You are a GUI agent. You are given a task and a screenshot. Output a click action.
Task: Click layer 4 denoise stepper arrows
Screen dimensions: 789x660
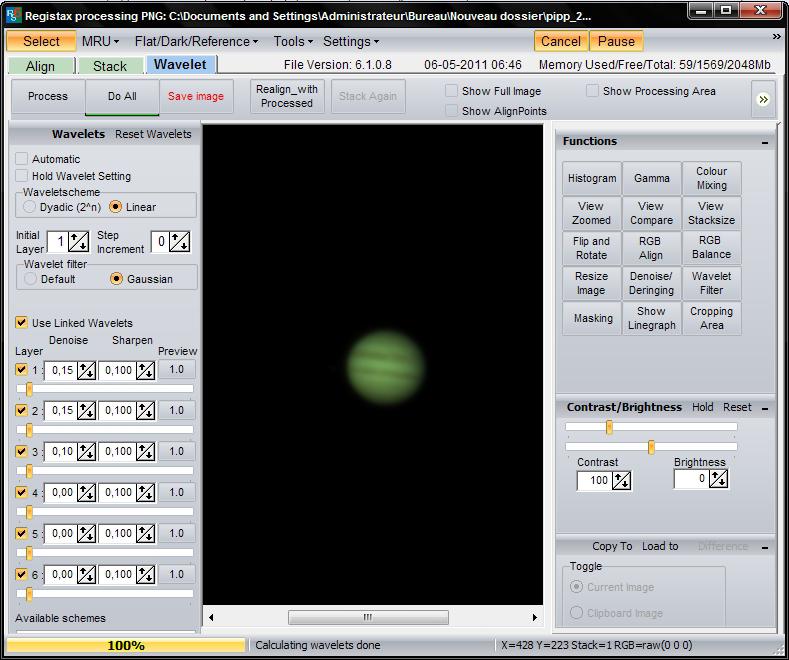pyautogui.click(x=87, y=492)
